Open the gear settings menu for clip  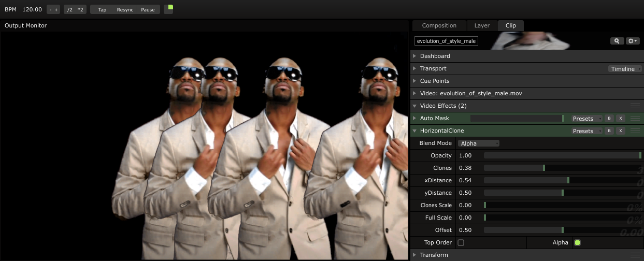632,41
